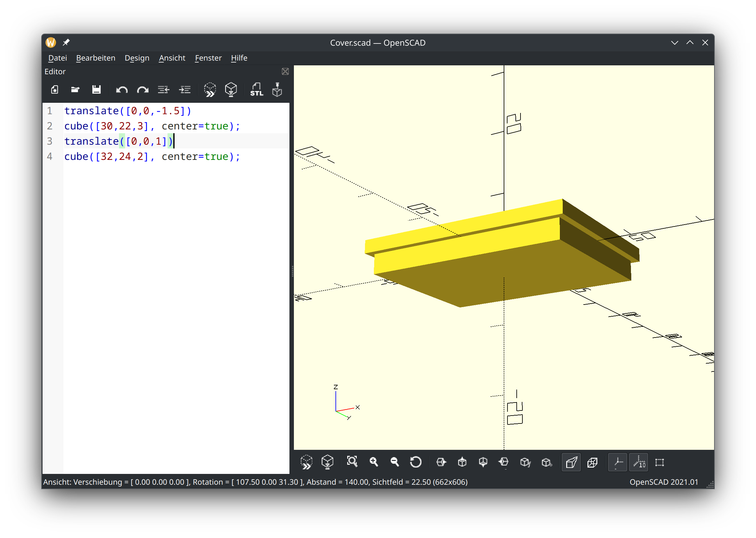Click the window resize grip in the status bar
The image size is (756, 538).
[710, 484]
